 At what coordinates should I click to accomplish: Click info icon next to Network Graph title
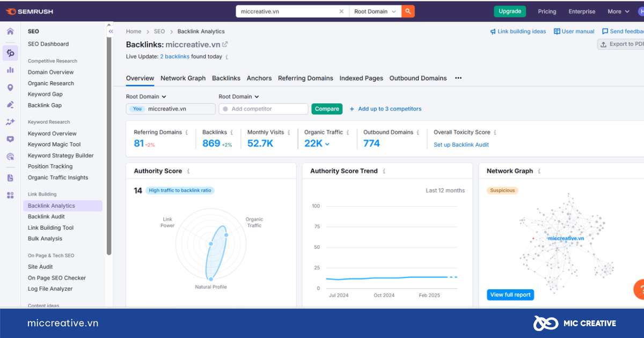539,171
